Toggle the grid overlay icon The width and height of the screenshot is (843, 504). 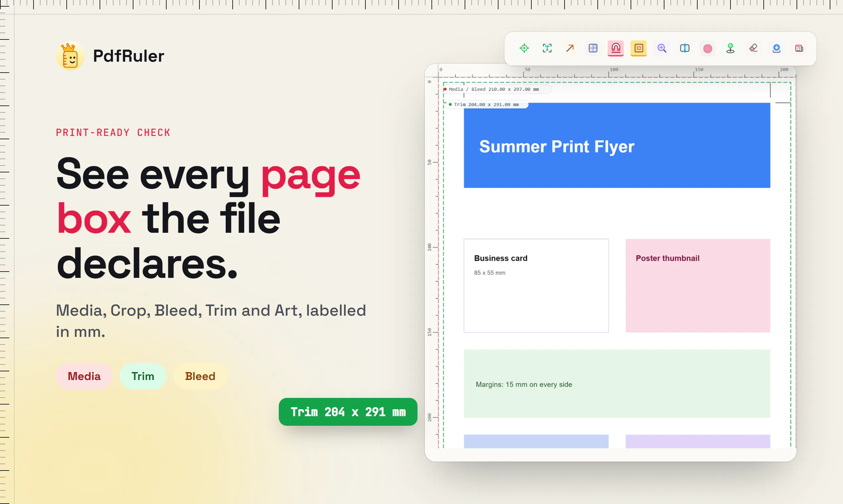[593, 48]
